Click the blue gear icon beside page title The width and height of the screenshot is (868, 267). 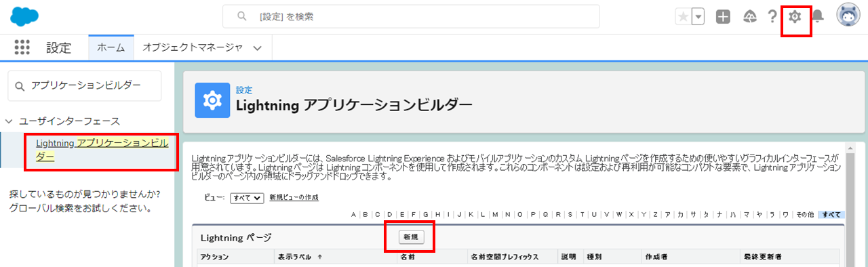pyautogui.click(x=212, y=100)
